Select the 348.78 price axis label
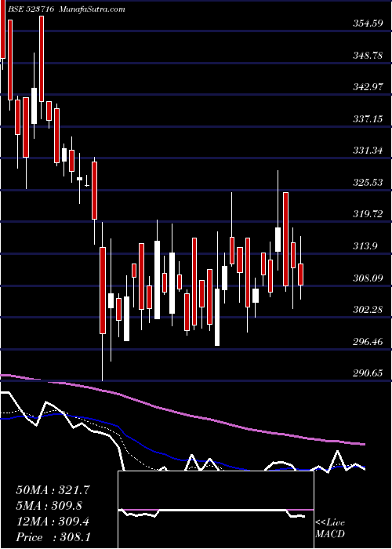The width and height of the screenshot is (392, 549). (x=367, y=56)
